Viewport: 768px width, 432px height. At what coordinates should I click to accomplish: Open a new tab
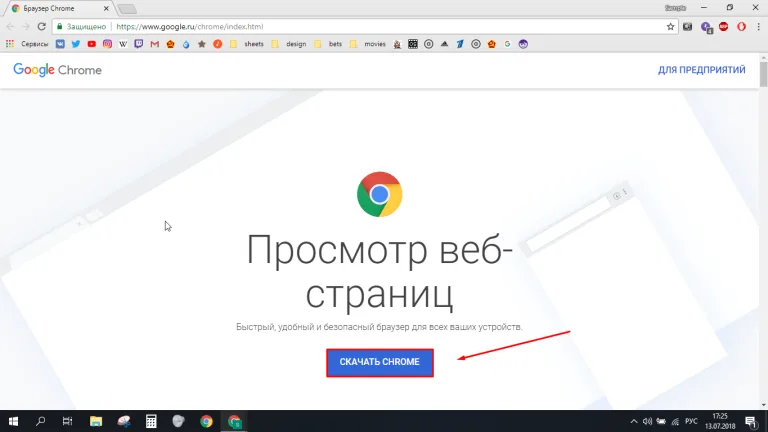coord(127,9)
